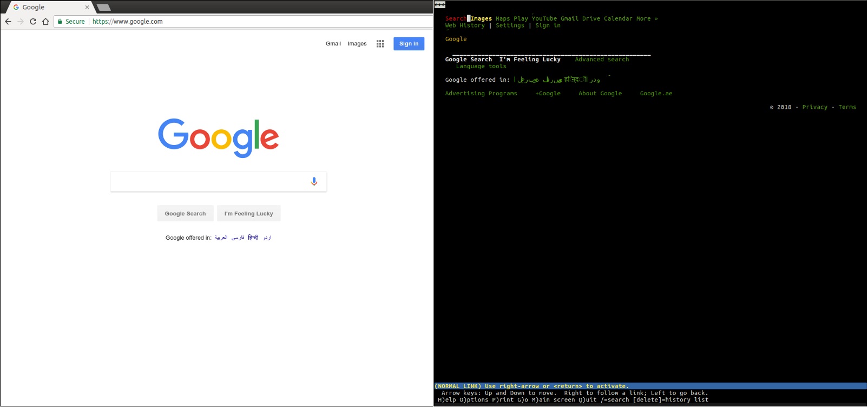The width and height of the screenshot is (868, 407).
Task: Open Advertising Programs link in terminal
Action: click(x=481, y=94)
